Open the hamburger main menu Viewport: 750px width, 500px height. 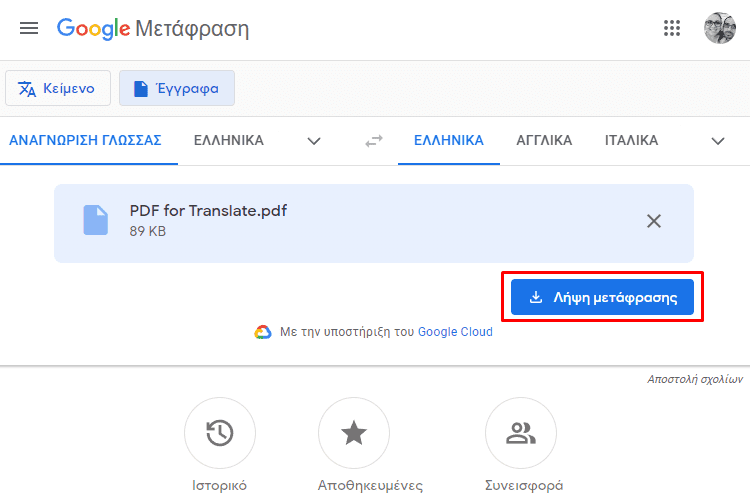[x=29, y=28]
